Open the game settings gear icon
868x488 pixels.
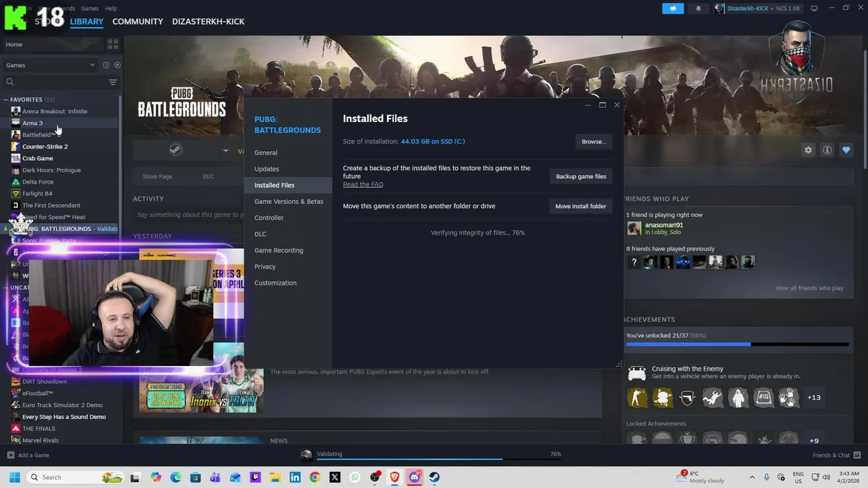pos(808,150)
